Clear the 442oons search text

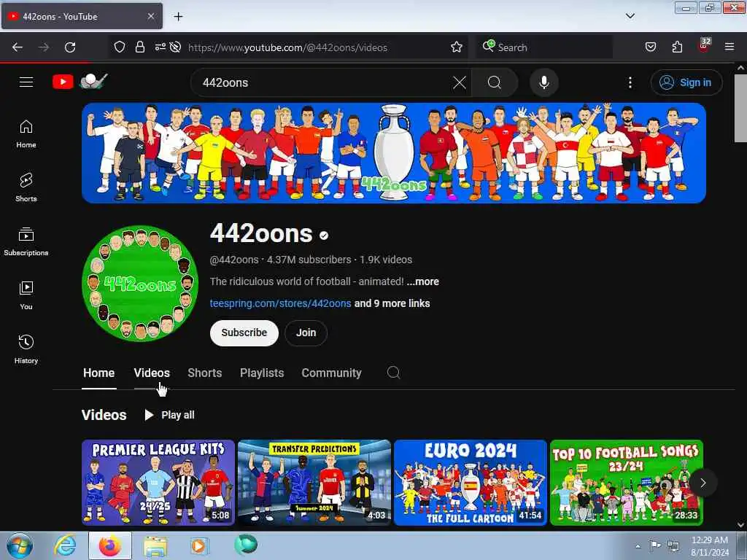[460, 82]
